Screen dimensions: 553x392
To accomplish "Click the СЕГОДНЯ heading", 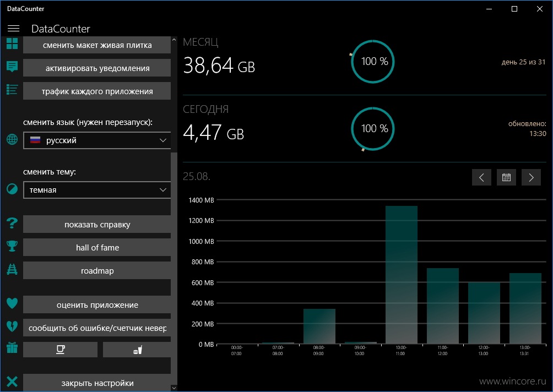I will (205, 109).
